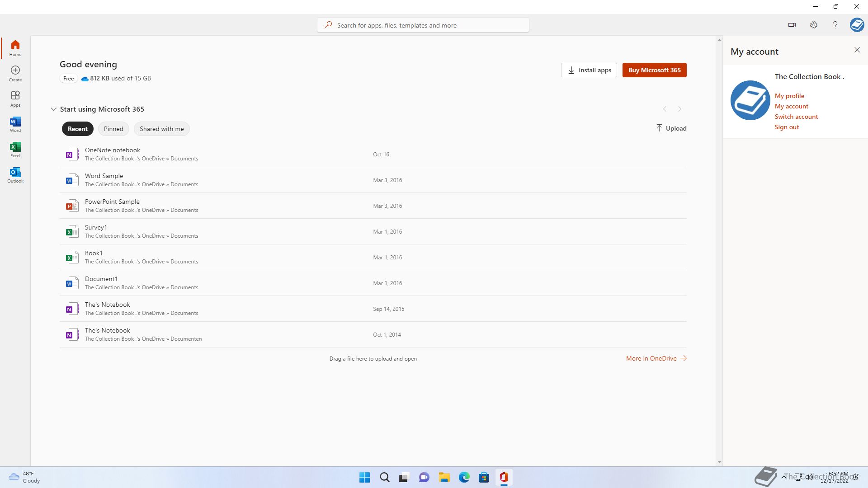Click the next arrow in Start using section
Image resolution: width=868 pixels, height=488 pixels.
tap(679, 109)
